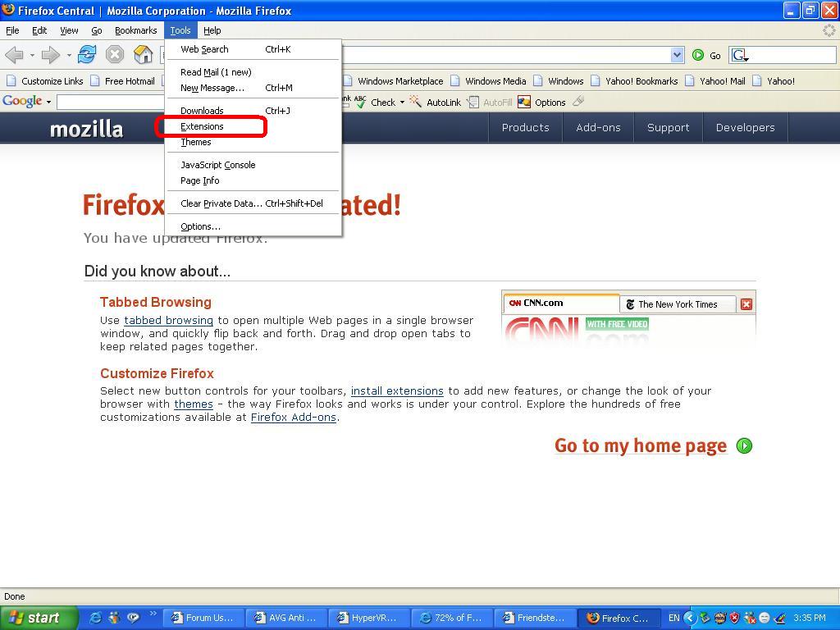Open the address bar URL dropdown
Image resolution: width=840 pixels, height=630 pixels.
677,55
